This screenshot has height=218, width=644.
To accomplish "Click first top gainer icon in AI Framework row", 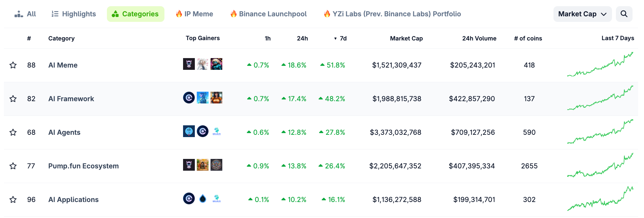I will click(189, 98).
